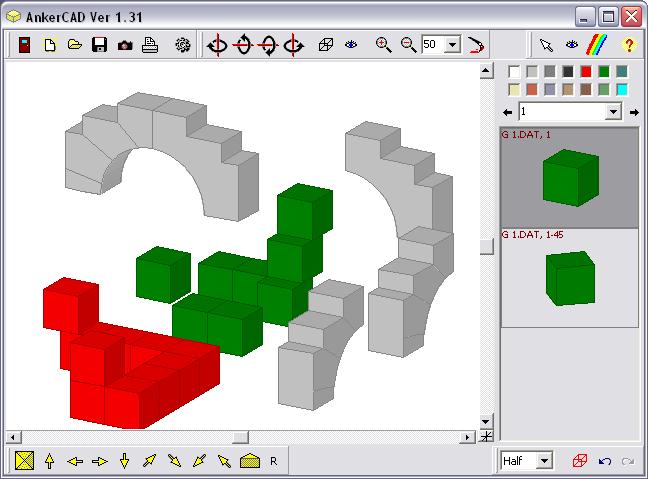
Task: Open the zoom percentage dropdown arrow
Action: [x=453, y=44]
